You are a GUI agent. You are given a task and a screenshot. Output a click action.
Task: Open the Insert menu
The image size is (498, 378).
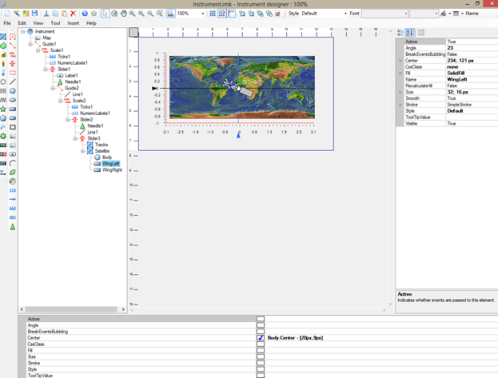73,23
